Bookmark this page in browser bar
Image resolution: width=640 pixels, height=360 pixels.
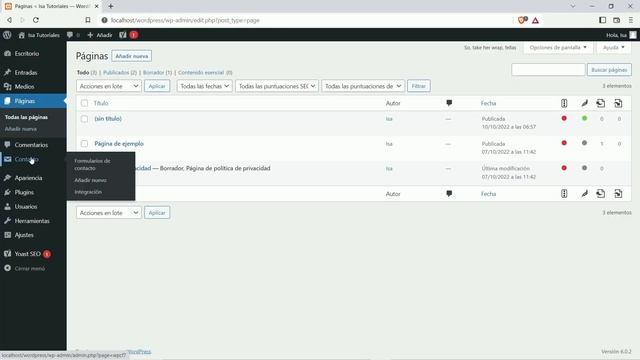point(88,20)
